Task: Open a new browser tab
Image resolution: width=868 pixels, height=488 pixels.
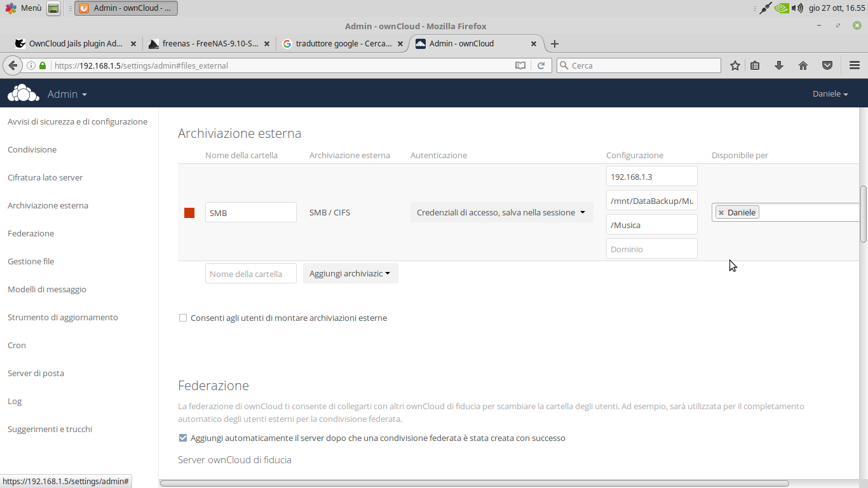Action: point(555,44)
